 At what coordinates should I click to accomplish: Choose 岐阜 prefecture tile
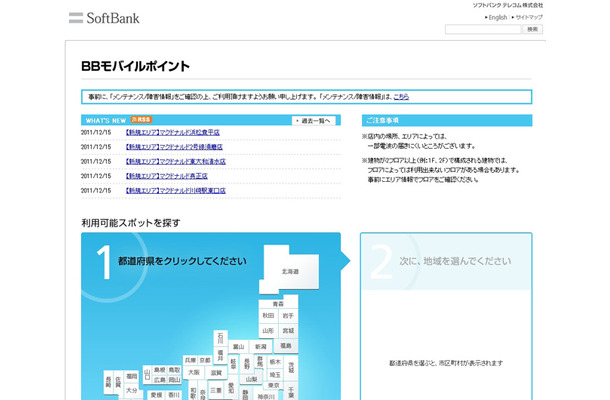coord(233,364)
